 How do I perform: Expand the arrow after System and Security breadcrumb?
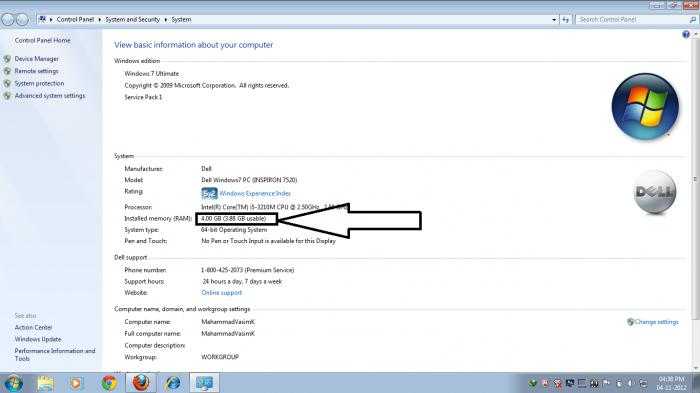(166, 20)
